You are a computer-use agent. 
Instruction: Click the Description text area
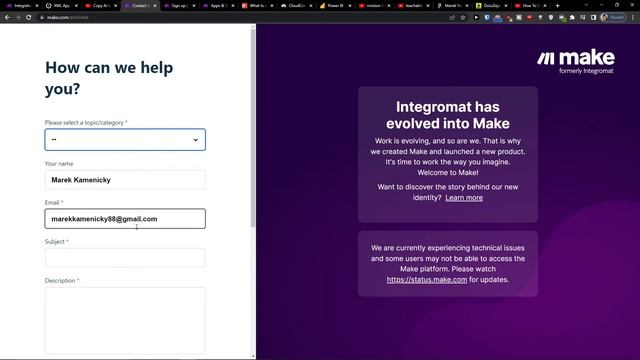click(125, 320)
